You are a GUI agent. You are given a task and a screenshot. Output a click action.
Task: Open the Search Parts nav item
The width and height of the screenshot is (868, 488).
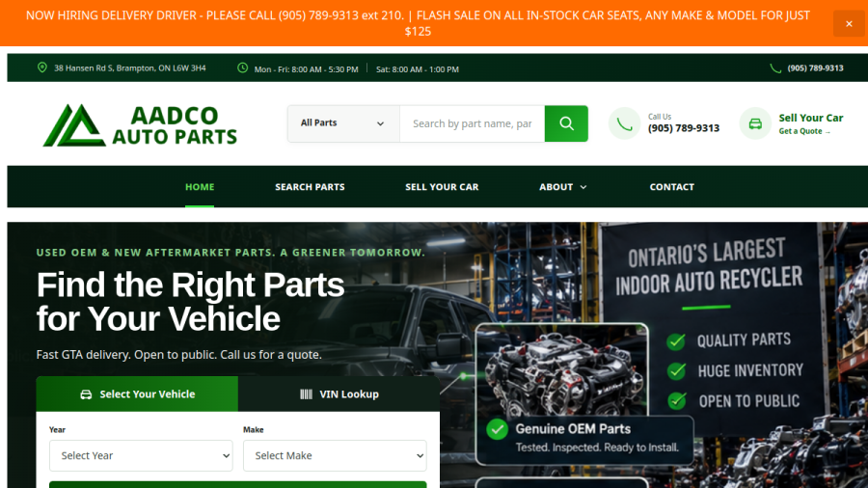point(310,187)
